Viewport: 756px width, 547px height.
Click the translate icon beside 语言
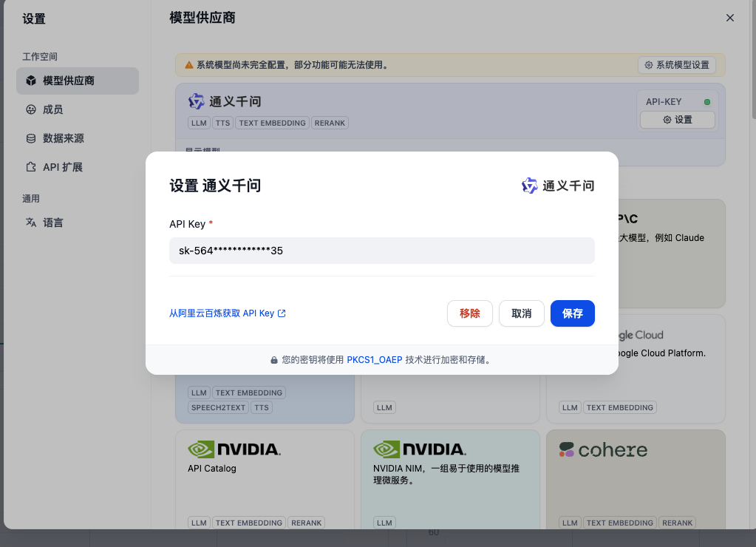click(31, 222)
